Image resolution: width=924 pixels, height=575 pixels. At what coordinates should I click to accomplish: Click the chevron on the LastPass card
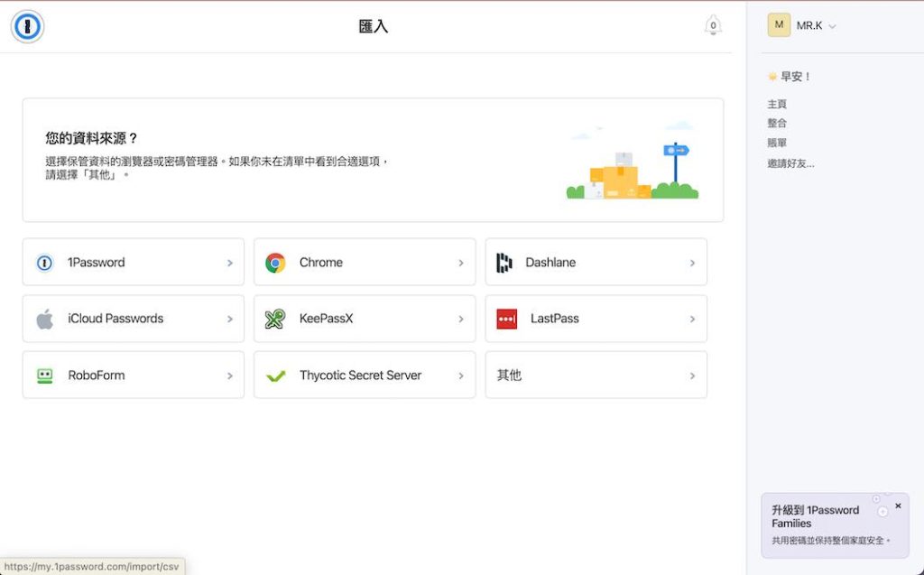pyautogui.click(x=692, y=319)
